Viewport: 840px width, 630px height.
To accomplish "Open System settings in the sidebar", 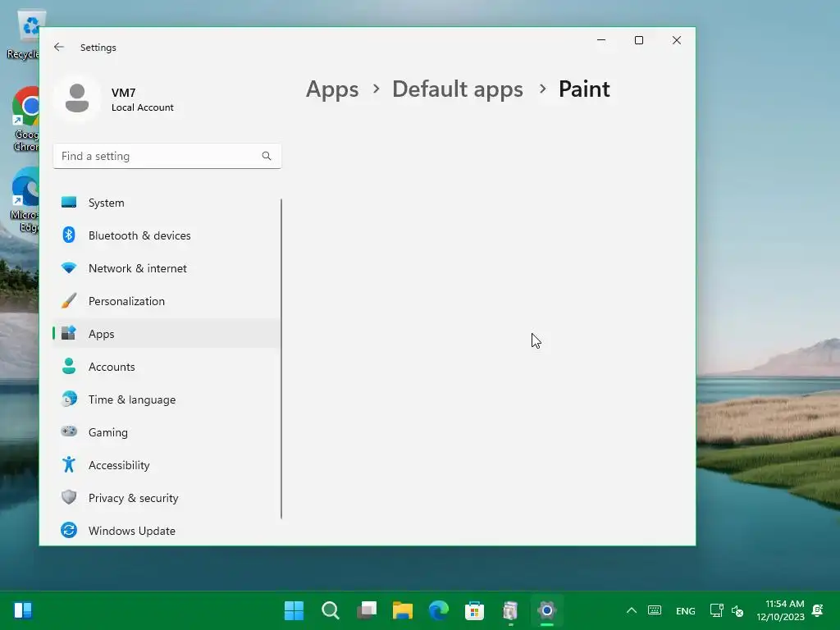I will [167, 203].
